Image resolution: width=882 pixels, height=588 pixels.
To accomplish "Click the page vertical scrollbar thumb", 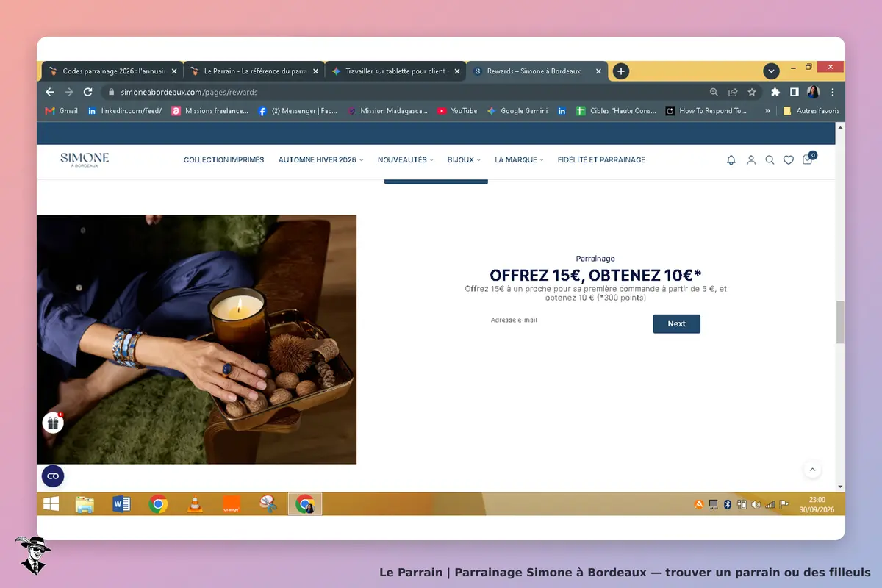I will [840, 322].
